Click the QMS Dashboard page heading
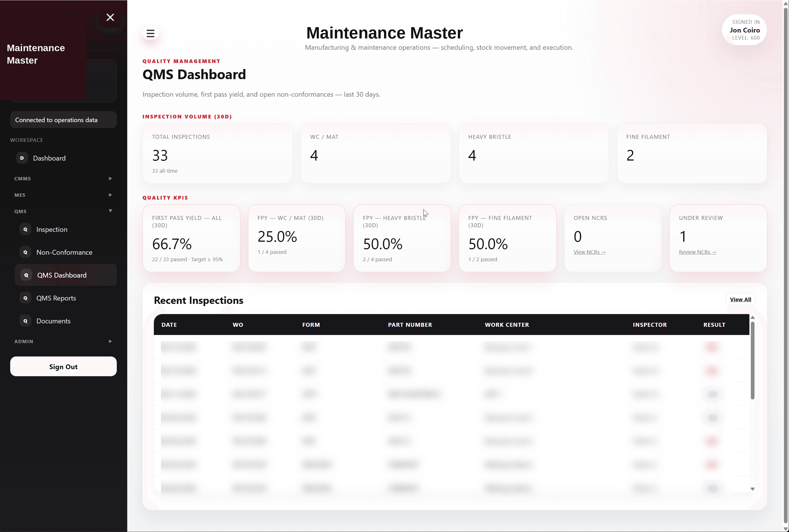Screen dimensions: 789x532 (194, 74)
